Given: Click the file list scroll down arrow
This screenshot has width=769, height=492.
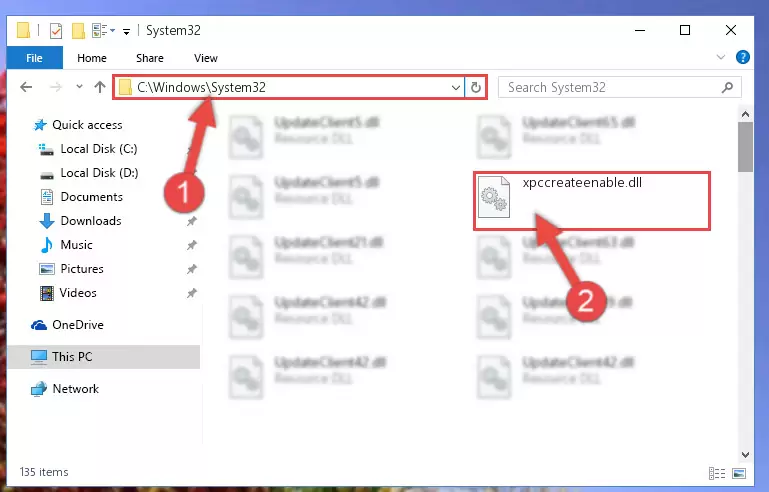Looking at the screenshot, I should pyautogui.click(x=745, y=455).
